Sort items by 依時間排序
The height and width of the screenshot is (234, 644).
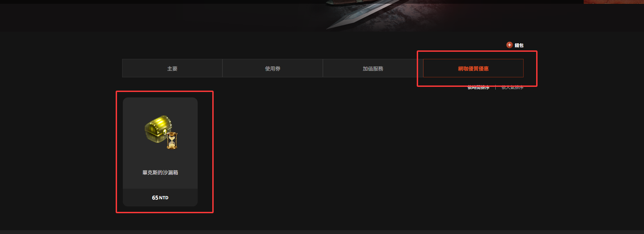(478, 88)
